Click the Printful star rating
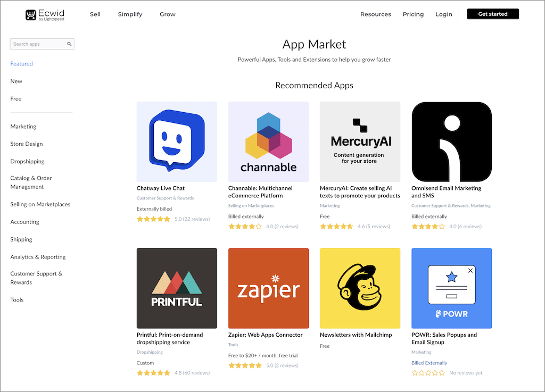 (153, 373)
